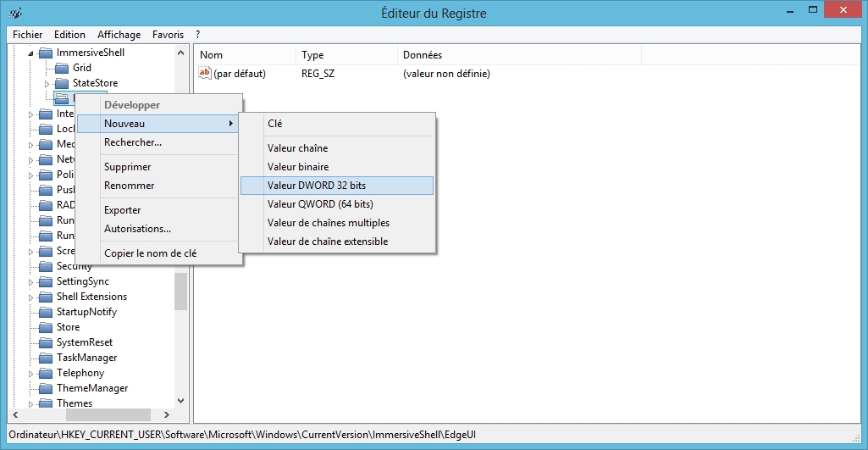Expand the Themes key
Screen dimensions: 868x450
click(31, 404)
